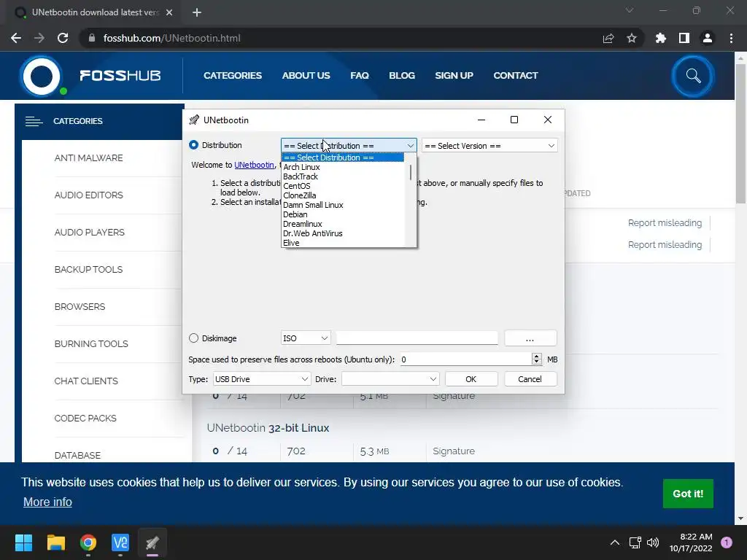
Task: Open a new browser tab with plus icon
Action: tap(197, 12)
